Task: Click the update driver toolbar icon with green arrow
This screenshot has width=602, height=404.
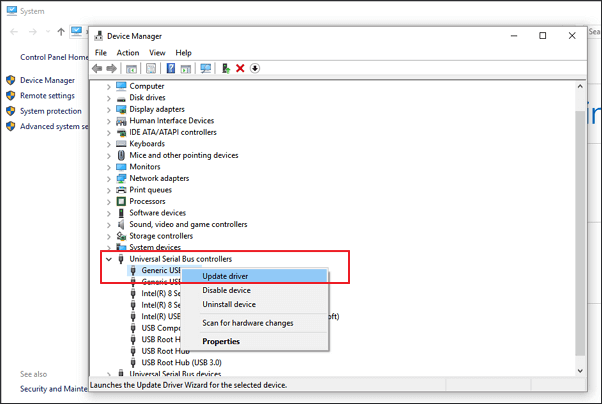Action: [x=227, y=68]
